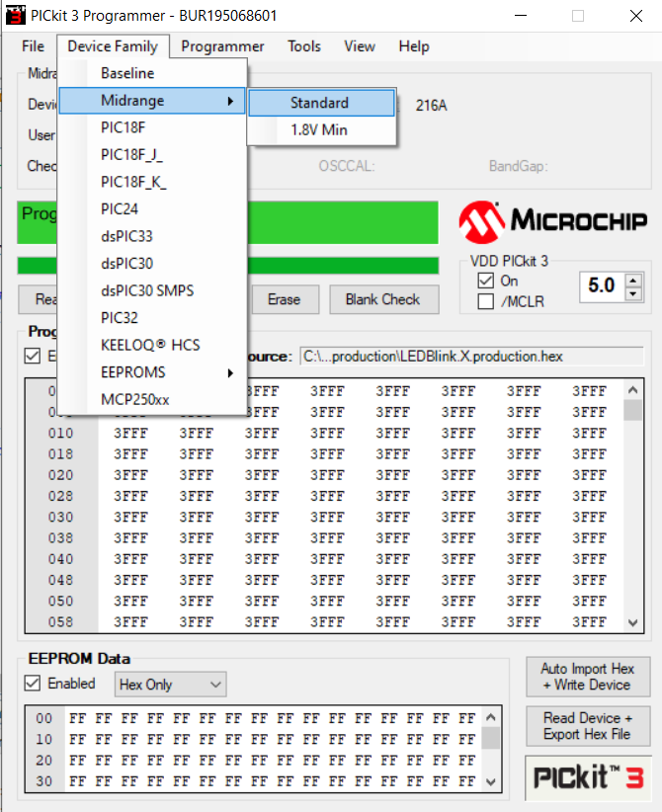The image size is (662, 812).
Task: Choose 1.8V Min midrange option
Action: point(322,130)
